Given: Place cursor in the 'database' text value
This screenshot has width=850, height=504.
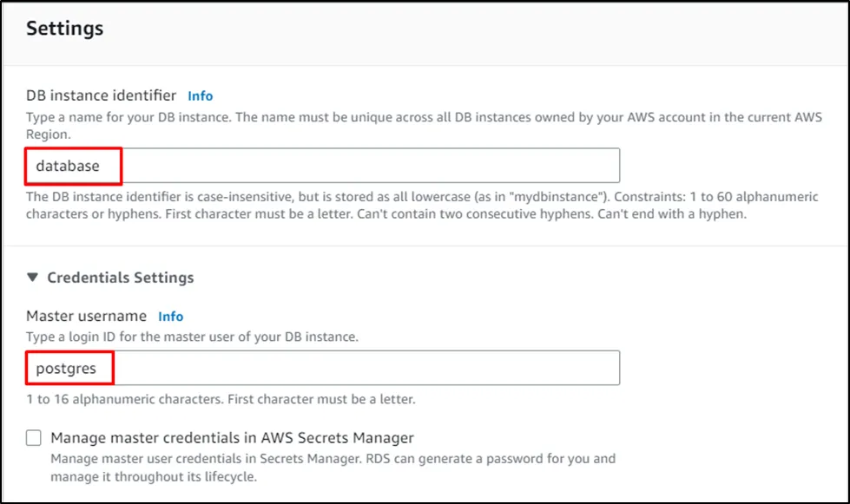Looking at the screenshot, I should coord(68,166).
